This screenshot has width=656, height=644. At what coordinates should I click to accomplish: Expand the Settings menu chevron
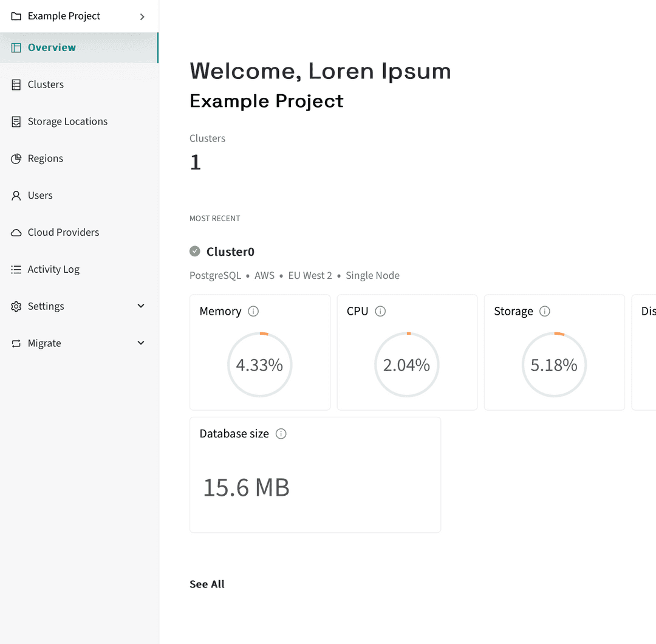(x=140, y=306)
